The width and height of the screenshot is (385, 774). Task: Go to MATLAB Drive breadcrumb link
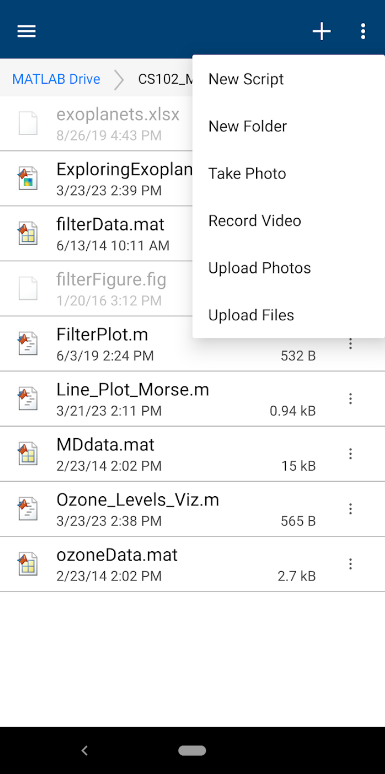[56, 79]
